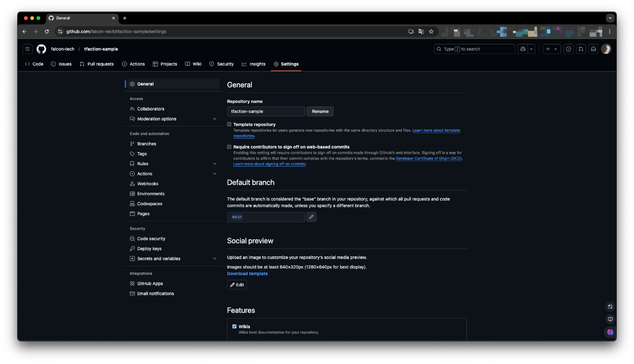Viewport: 634px width, 364px height.
Task: Switch to the Pull requests tab
Action: click(96, 64)
